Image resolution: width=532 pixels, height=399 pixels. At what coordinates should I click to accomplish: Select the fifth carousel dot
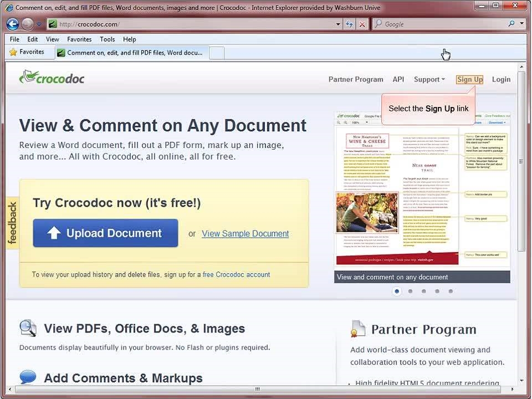coord(451,291)
